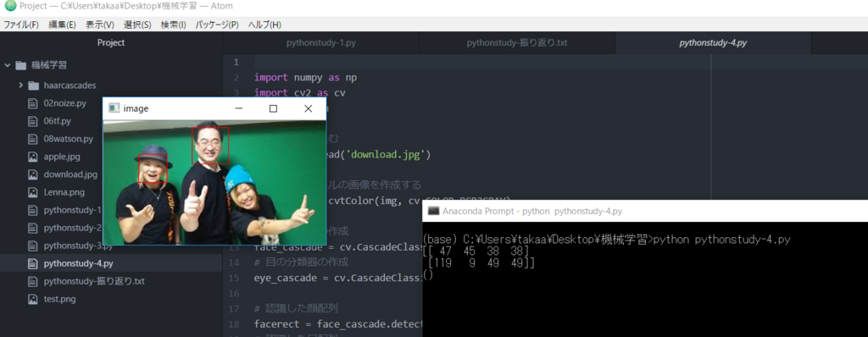The height and width of the screenshot is (337, 868).
Task: Click the pythonstudy-振り返り.txt file icon
Action: click(x=33, y=281)
